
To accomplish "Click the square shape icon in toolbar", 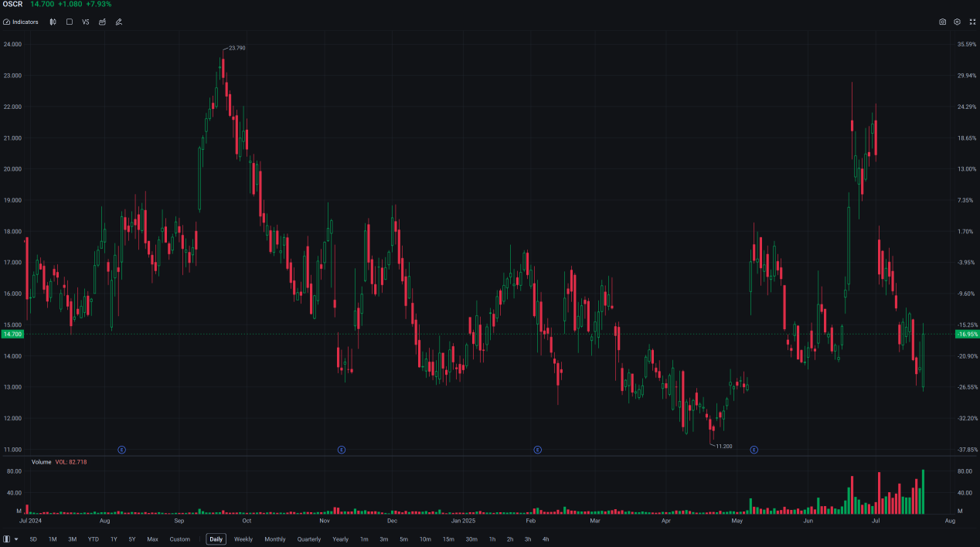I will click(x=69, y=22).
